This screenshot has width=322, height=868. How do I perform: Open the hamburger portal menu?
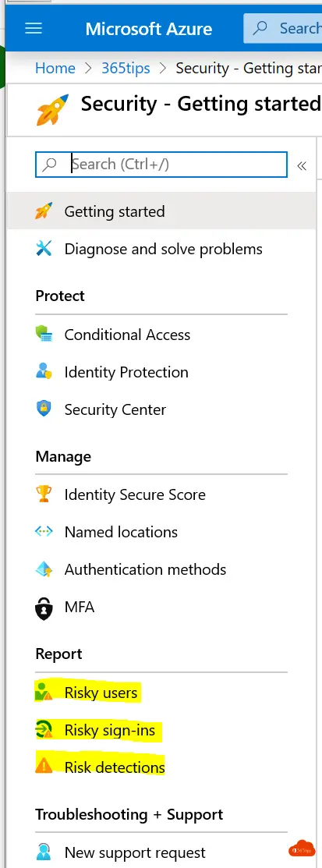(x=34, y=28)
